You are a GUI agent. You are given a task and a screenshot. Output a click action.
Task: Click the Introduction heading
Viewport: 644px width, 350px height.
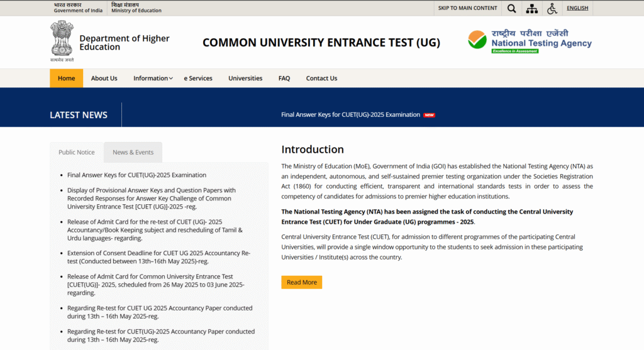click(x=313, y=150)
